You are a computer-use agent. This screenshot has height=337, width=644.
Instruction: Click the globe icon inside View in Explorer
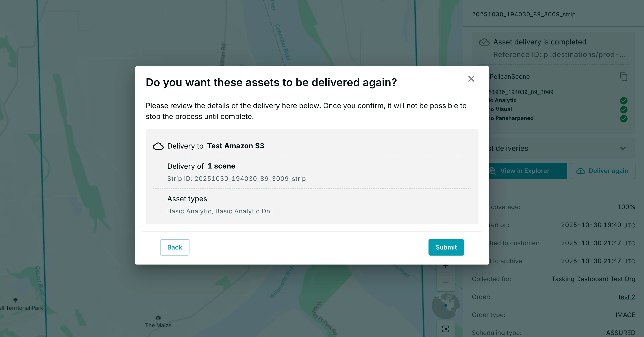[x=492, y=171]
